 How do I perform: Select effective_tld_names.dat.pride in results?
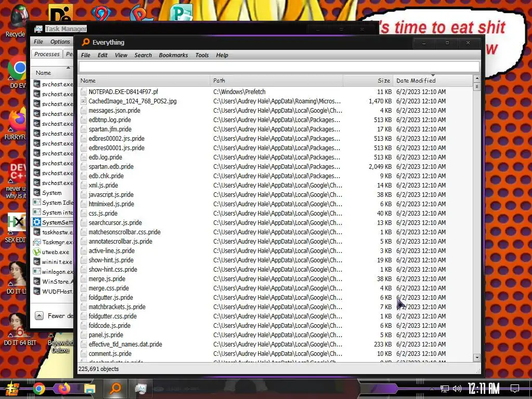125,344
